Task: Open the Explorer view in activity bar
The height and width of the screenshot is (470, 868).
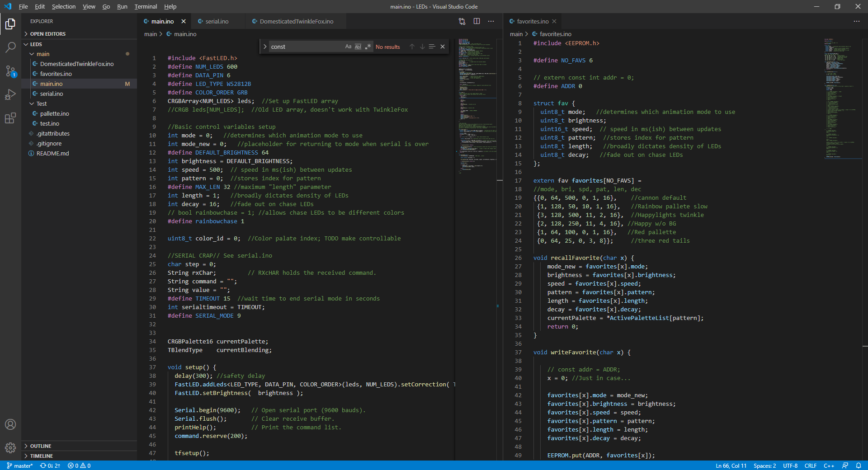Action: (10, 23)
